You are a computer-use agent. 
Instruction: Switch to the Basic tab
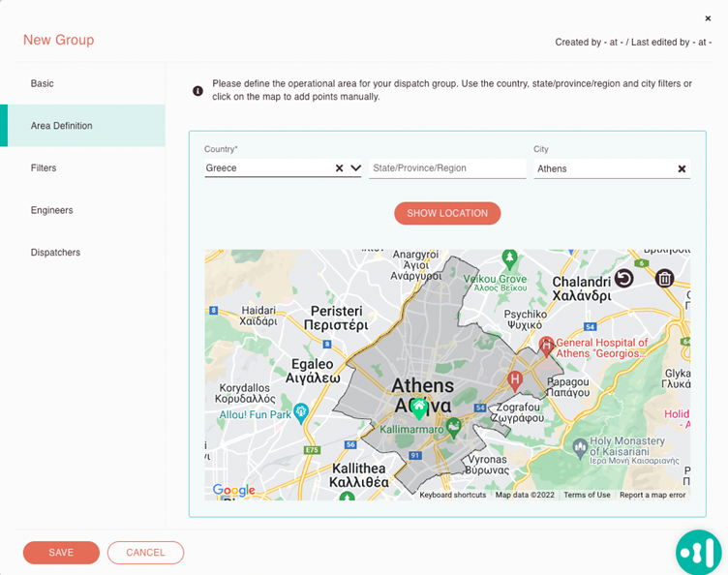43,84
